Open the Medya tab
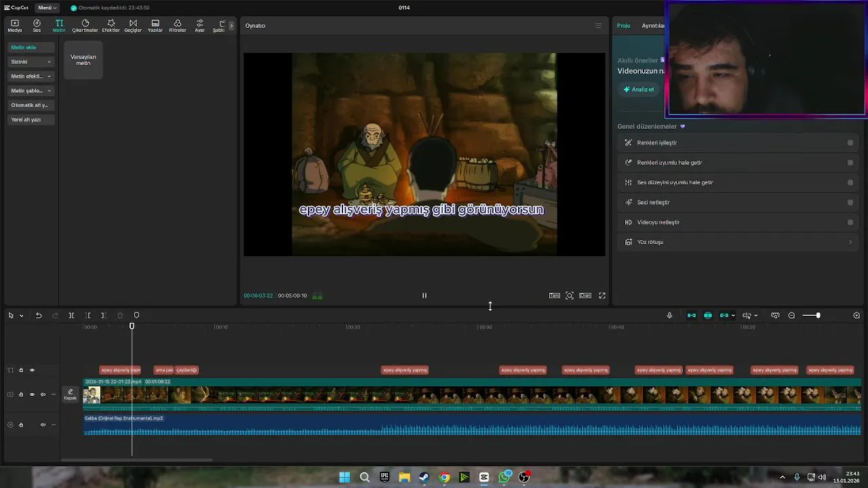This screenshot has height=488, width=868. [14, 26]
